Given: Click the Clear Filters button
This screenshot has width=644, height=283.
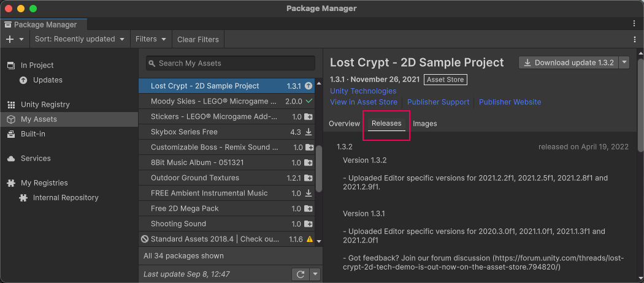Looking at the screenshot, I should click(x=197, y=39).
